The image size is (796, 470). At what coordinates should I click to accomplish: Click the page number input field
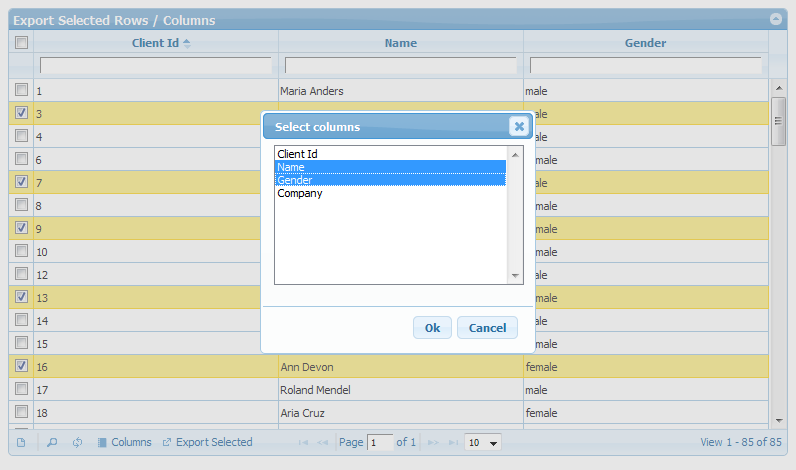(x=380, y=442)
